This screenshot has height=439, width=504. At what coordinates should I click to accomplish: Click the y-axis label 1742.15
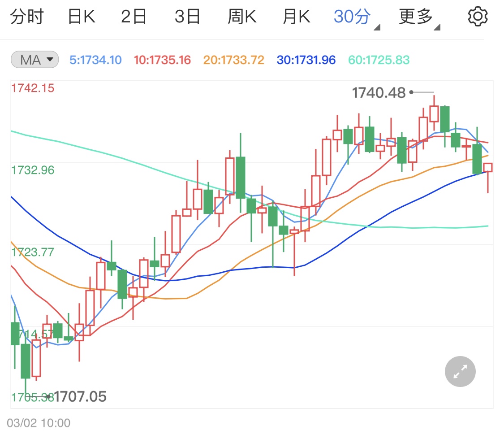click(x=33, y=88)
